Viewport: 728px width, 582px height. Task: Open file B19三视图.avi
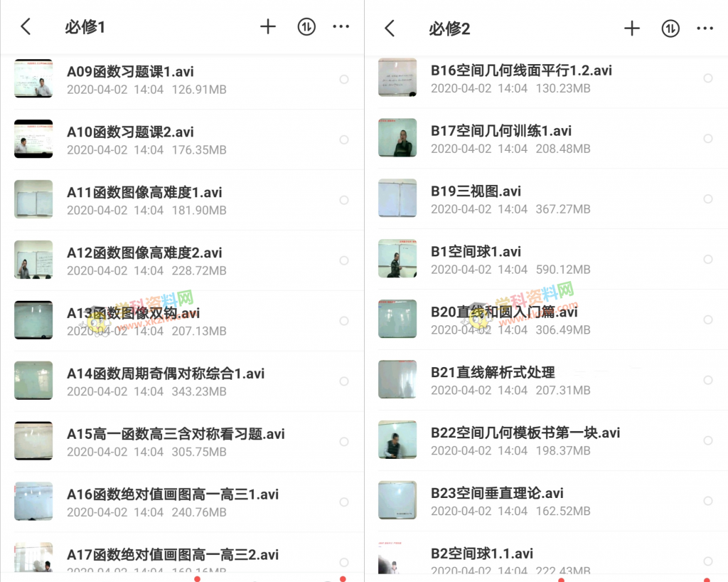point(546,199)
